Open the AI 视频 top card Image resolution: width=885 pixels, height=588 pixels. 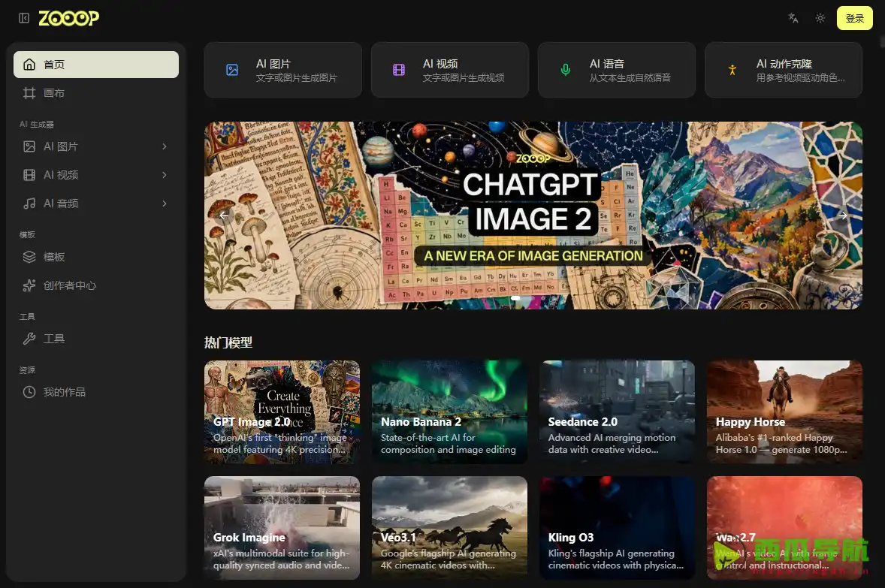[450, 70]
